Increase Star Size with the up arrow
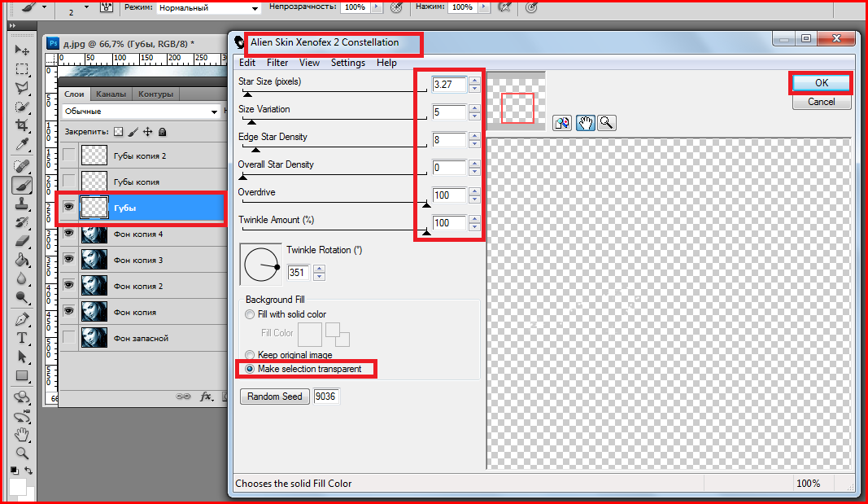The image size is (868, 504). coord(474,81)
